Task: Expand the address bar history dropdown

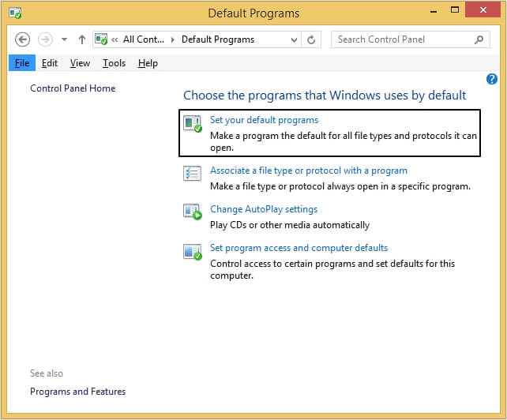Action: click(x=295, y=39)
